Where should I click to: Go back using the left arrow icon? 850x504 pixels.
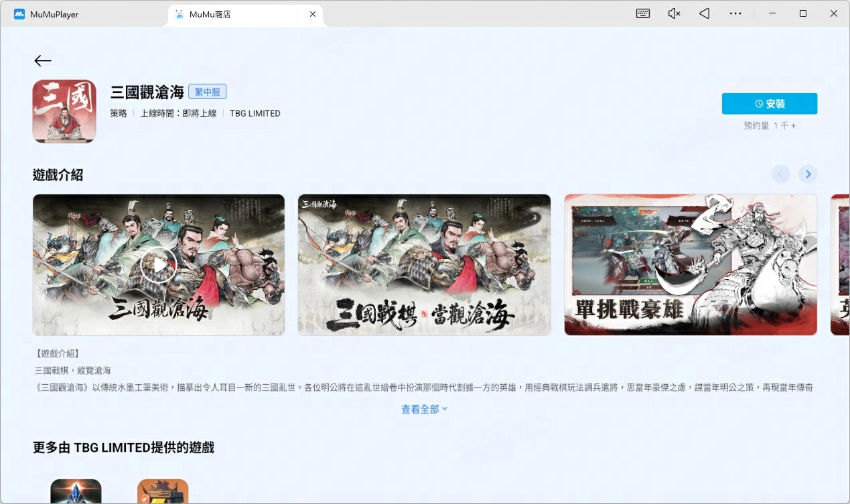point(43,61)
